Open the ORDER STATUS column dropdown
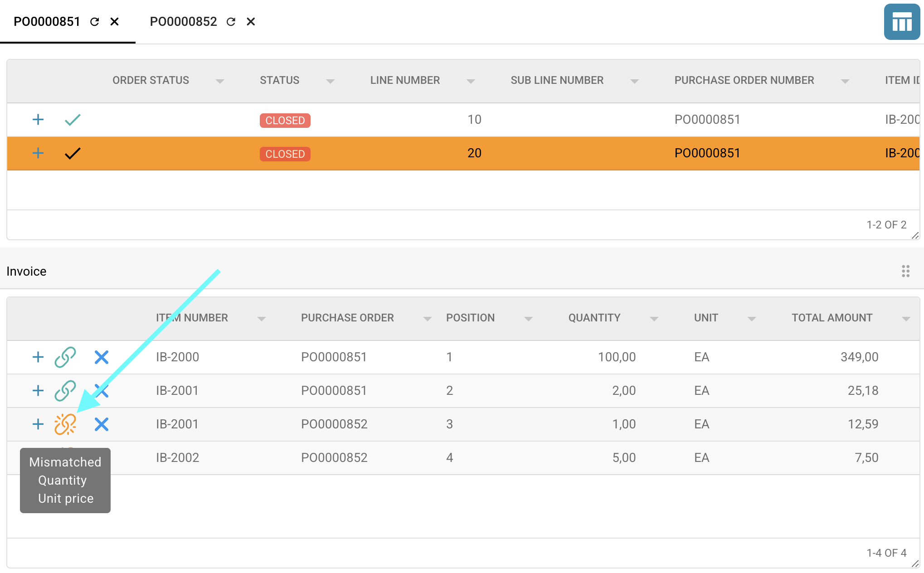The image size is (924, 573). click(x=220, y=81)
